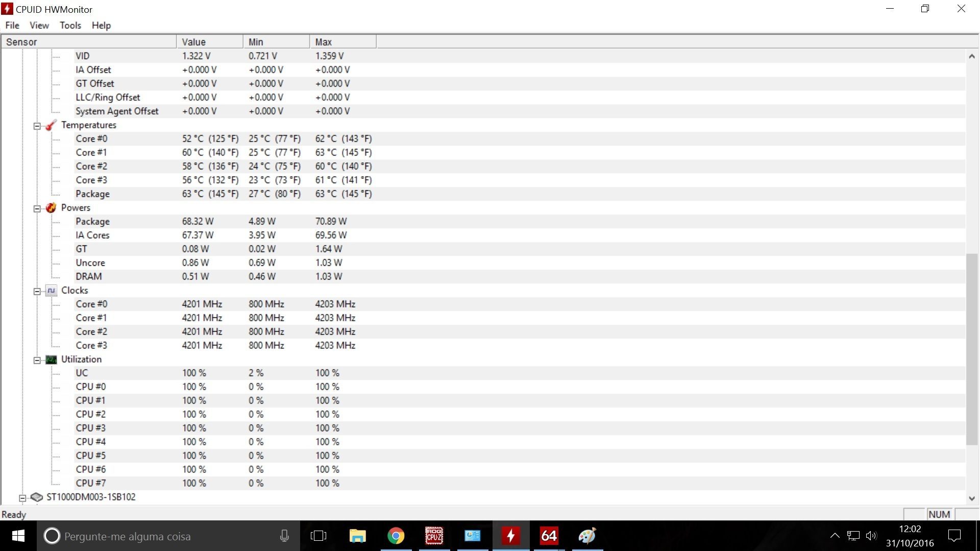Viewport: 980px width, 551px height.
Task: Click the HWMonitor title bar app icon
Action: click(7, 9)
